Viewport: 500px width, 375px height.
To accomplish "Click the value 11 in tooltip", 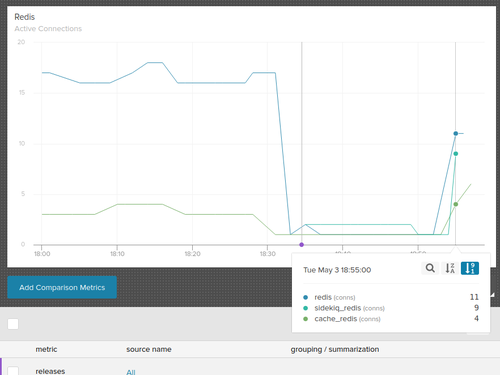I will [474, 297].
